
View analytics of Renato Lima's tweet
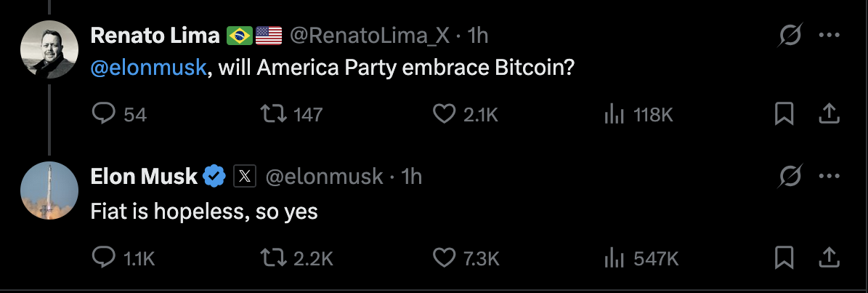[x=615, y=115]
